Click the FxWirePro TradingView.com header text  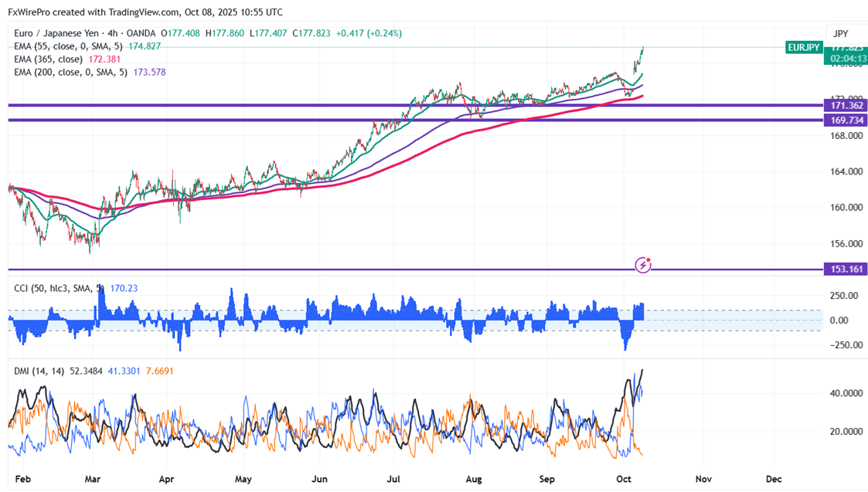click(145, 12)
